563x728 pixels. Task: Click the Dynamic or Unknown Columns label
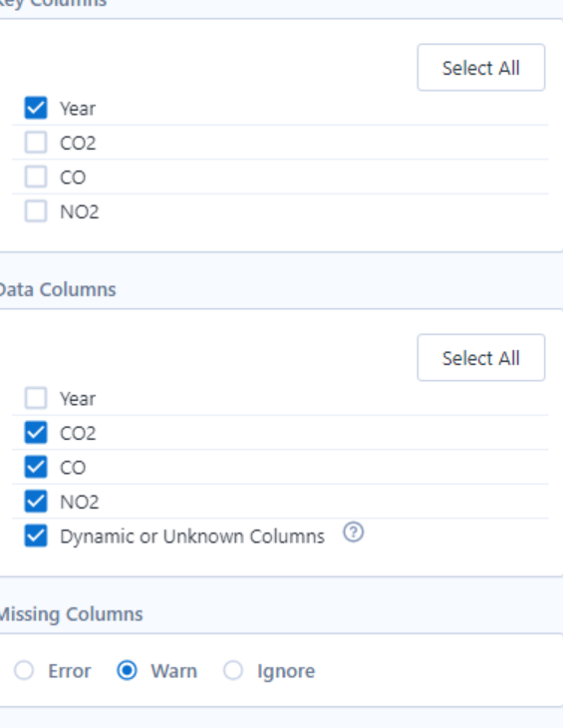(192, 537)
